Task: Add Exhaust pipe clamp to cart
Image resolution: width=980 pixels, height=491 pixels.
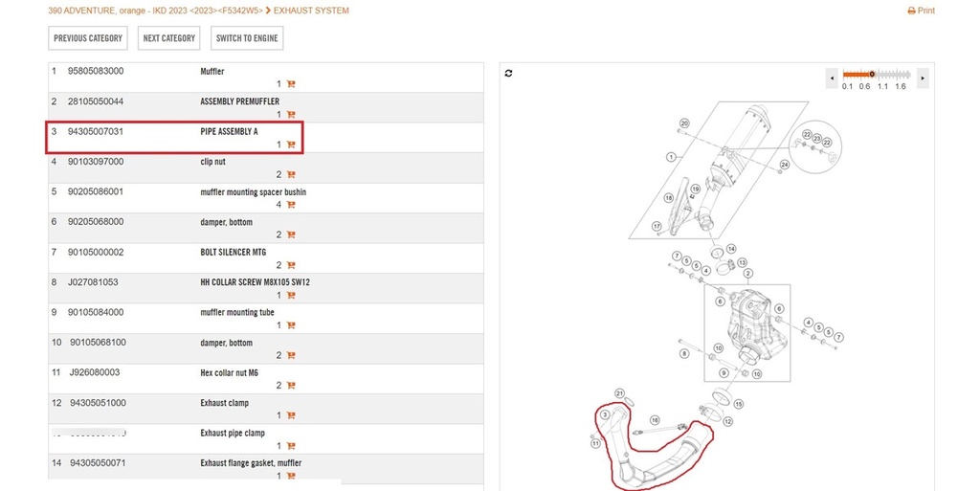Action: click(x=291, y=445)
